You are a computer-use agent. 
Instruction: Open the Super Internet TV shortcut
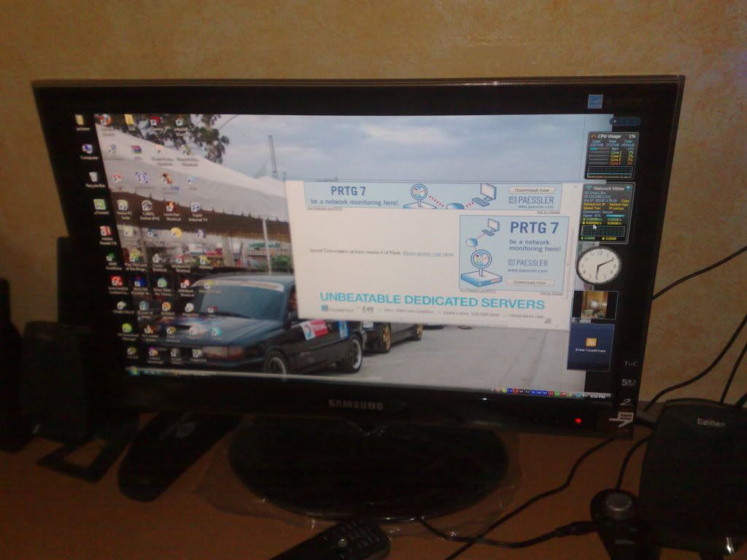coord(196,209)
